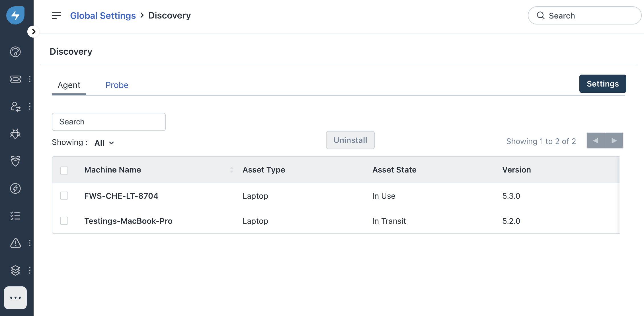Tick the Testings-MacBook-Pro checkbox
The height and width of the screenshot is (316, 644).
(64, 221)
